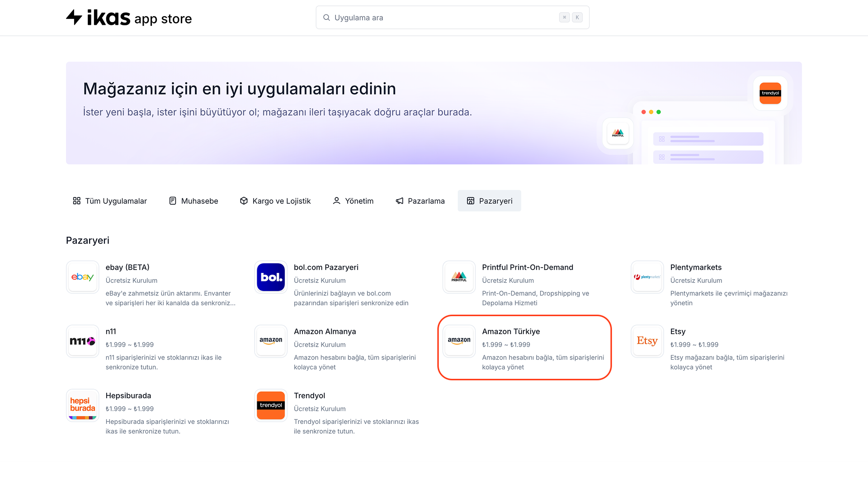This screenshot has height=488, width=868.
Task: Click the K shortcut key badge
Action: click(577, 18)
